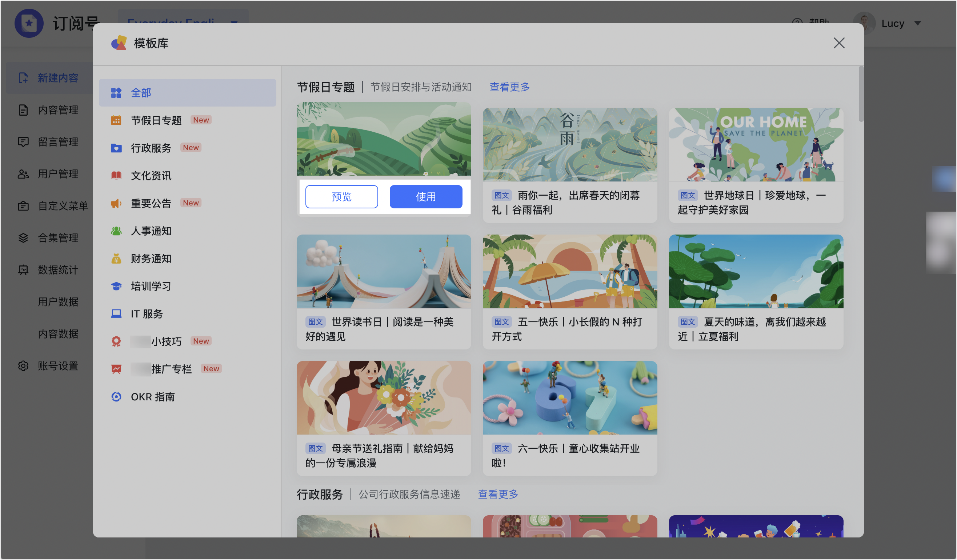The width and height of the screenshot is (957, 560).
Task: Click Lucy's profile avatar
Action: pos(864,23)
